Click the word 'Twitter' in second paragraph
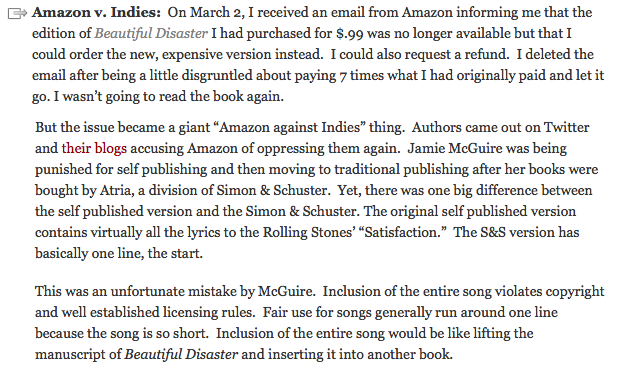The height and width of the screenshot is (370, 636). click(566, 127)
